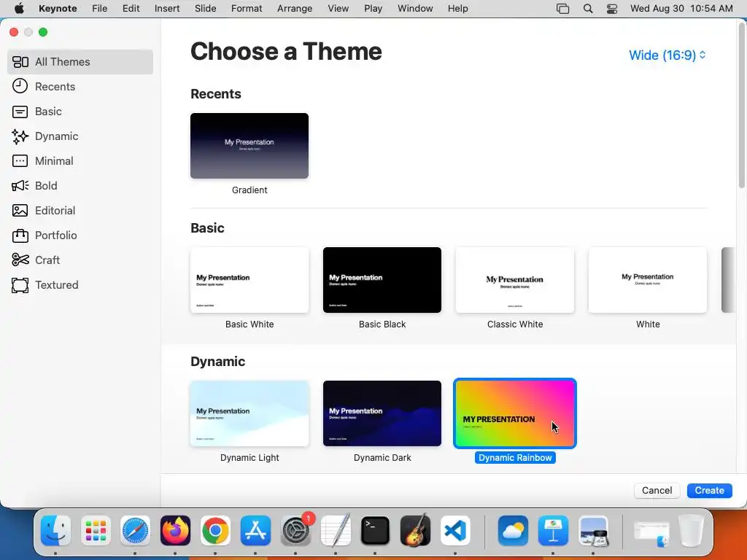Open the Help menu

point(458,9)
